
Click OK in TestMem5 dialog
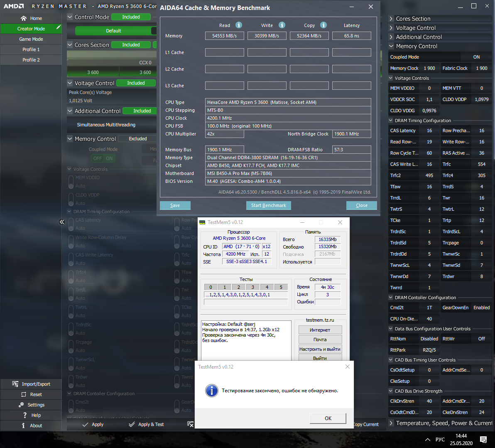click(328, 418)
